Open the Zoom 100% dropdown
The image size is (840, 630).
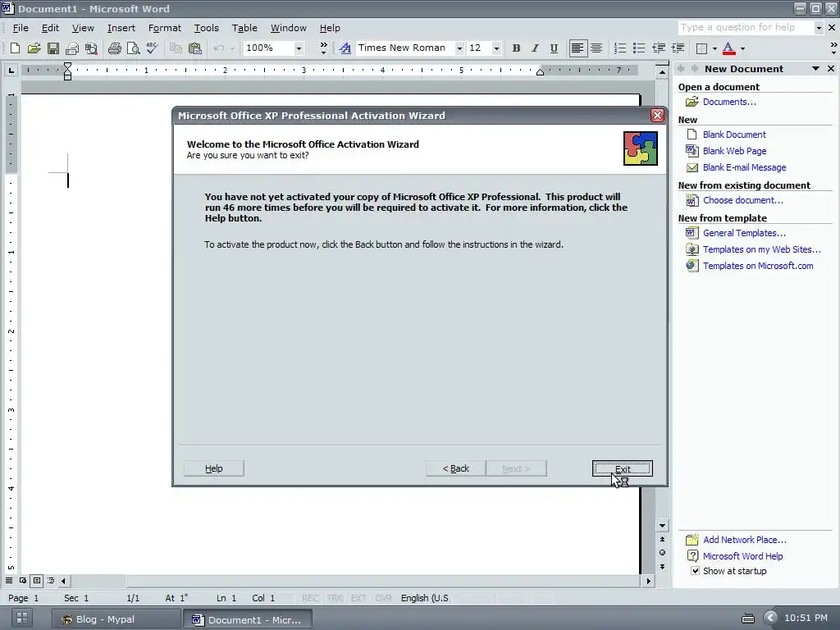pos(299,48)
